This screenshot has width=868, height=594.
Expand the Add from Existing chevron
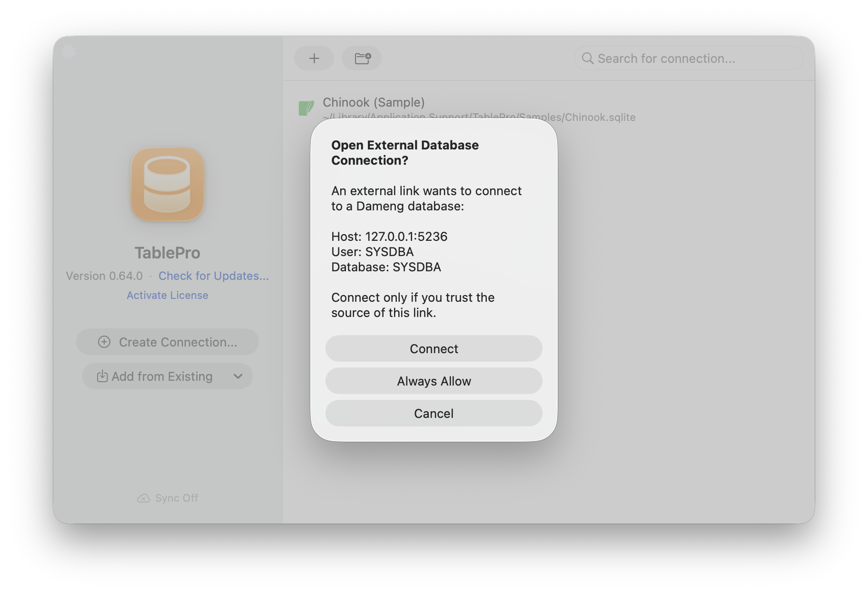pyautogui.click(x=238, y=376)
